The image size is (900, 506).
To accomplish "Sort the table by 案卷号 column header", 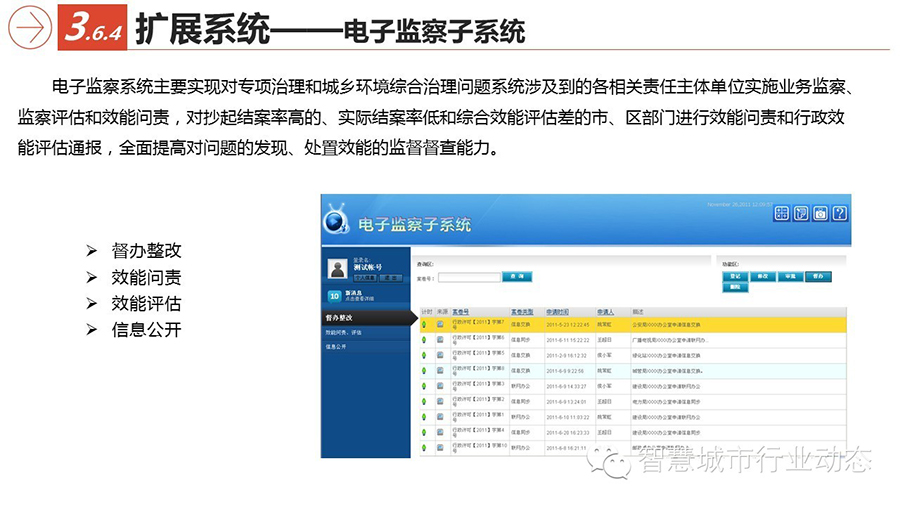I will click(461, 312).
